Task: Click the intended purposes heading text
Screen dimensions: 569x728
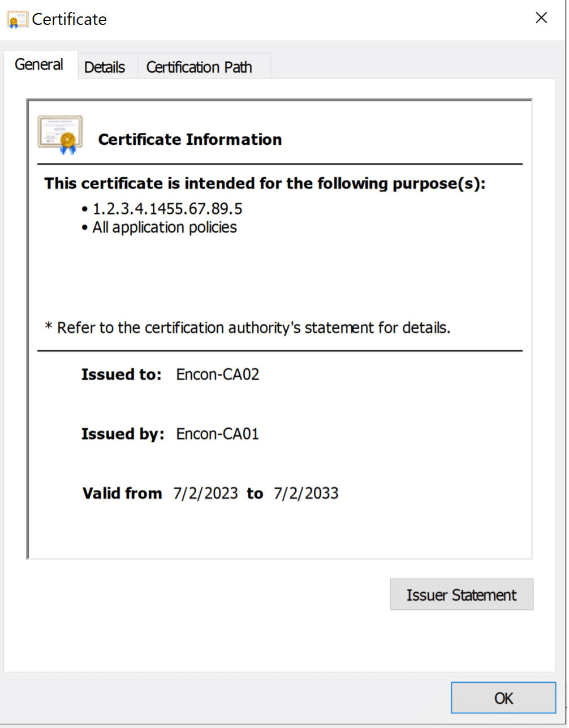Action: 265,184
